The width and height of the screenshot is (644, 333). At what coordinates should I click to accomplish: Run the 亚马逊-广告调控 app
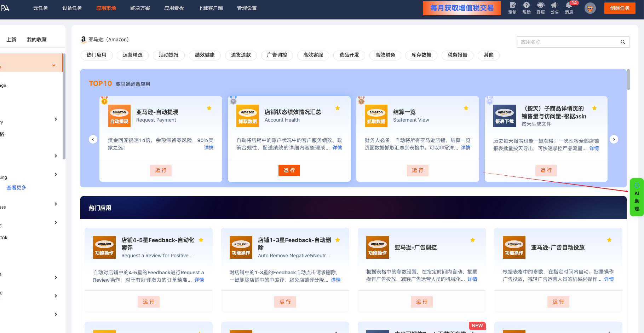pyautogui.click(x=422, y=302)
